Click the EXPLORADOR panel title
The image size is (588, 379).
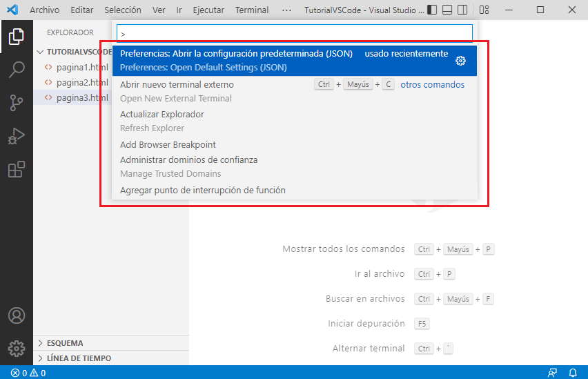(70, 32)
